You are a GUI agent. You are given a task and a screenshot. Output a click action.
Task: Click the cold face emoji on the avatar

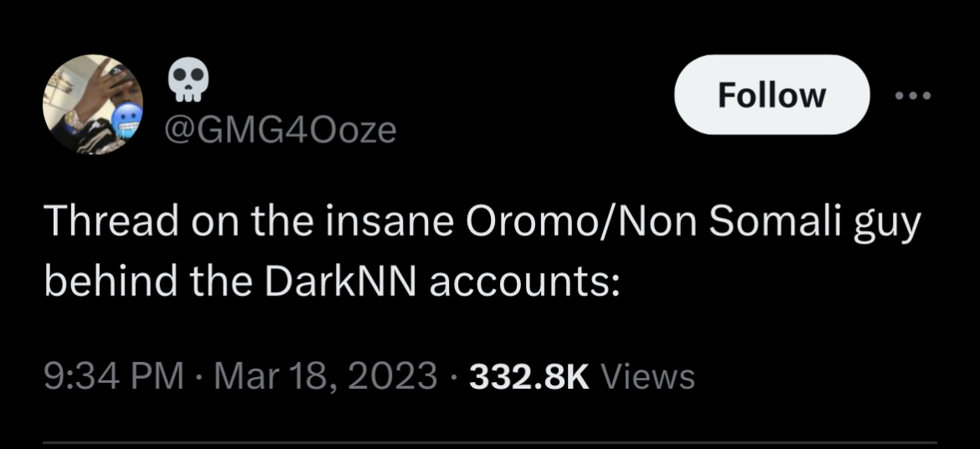coord(126,121)
